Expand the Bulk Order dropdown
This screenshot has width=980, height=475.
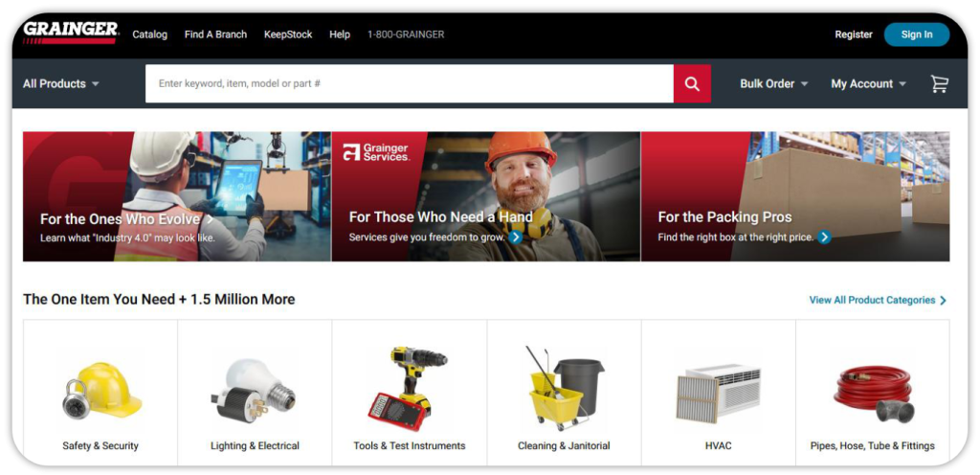click(774, 83)
